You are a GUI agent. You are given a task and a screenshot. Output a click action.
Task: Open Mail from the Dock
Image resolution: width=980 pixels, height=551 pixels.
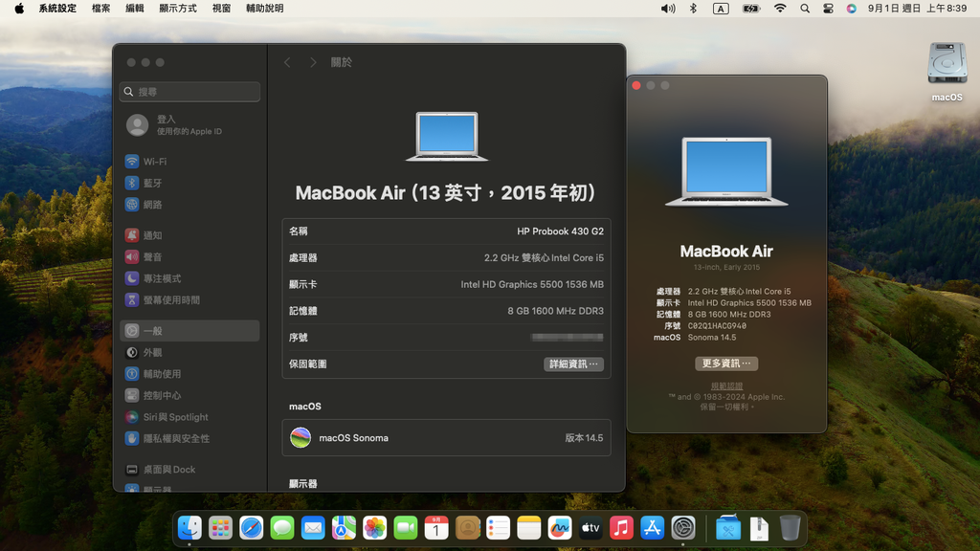[x=313, y=528]
